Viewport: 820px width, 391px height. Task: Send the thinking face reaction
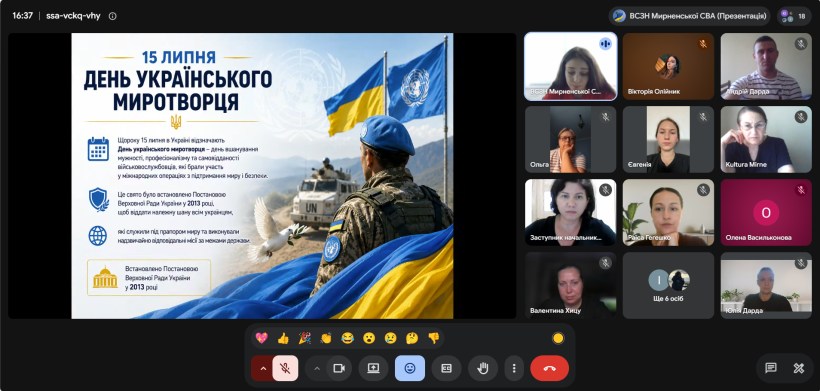pyautogui.click(x=412, y=338)
